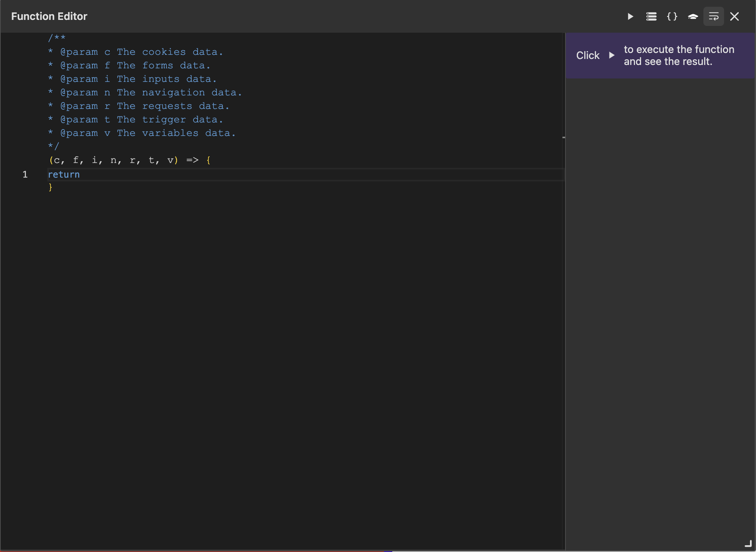
Task: Click the closing yellow brace
Action: coord(50,187)
